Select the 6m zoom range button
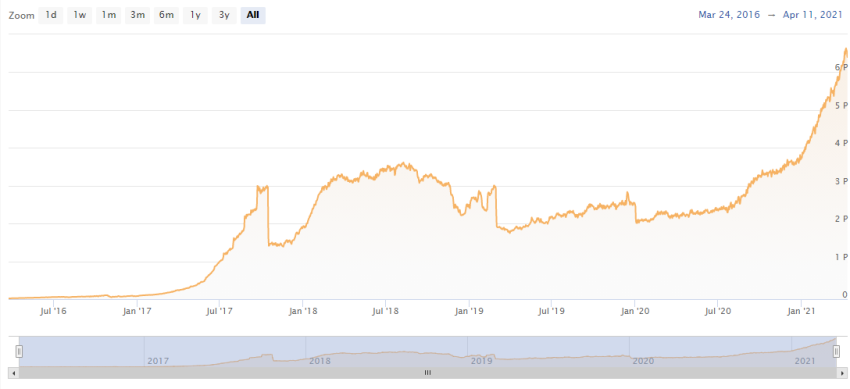850x389 pixels. 166,15
